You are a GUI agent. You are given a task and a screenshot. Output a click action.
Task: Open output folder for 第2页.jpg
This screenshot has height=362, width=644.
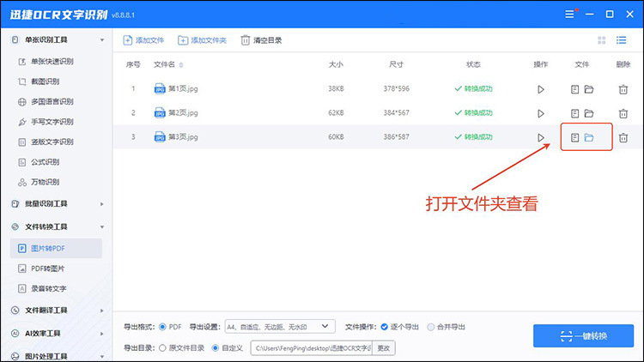pyautogui.click(x=589, y=113)
